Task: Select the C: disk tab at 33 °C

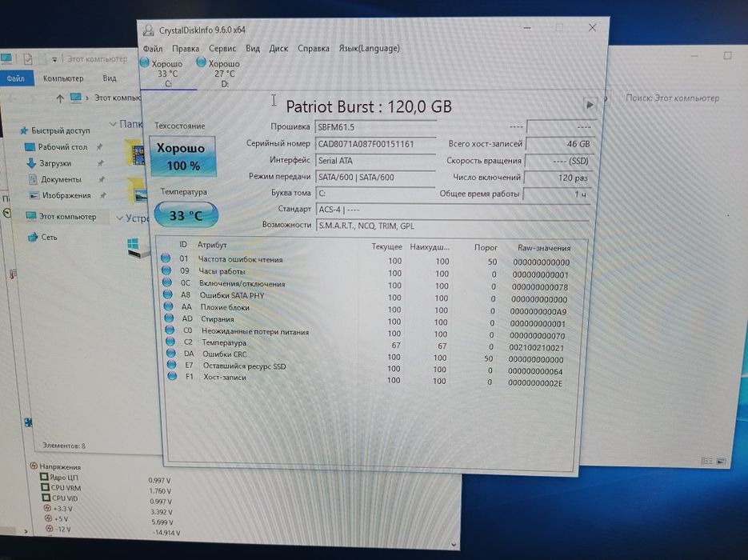Action: (167, 73)
